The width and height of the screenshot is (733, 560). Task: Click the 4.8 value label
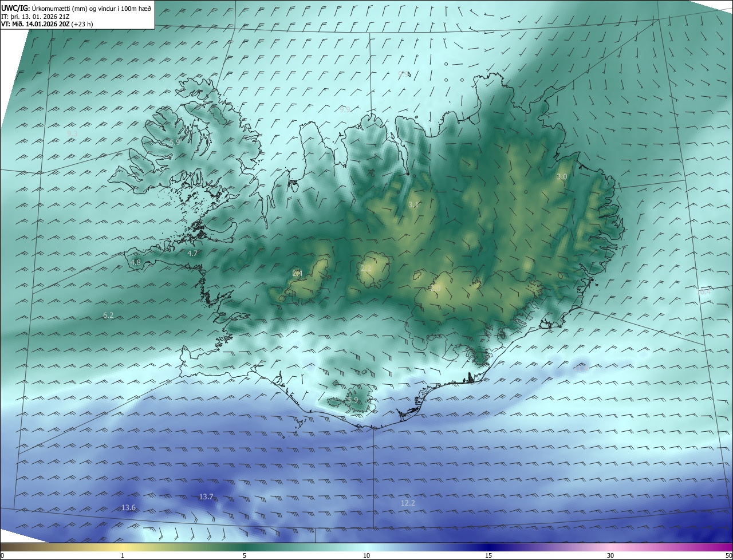tap(136, 262)
